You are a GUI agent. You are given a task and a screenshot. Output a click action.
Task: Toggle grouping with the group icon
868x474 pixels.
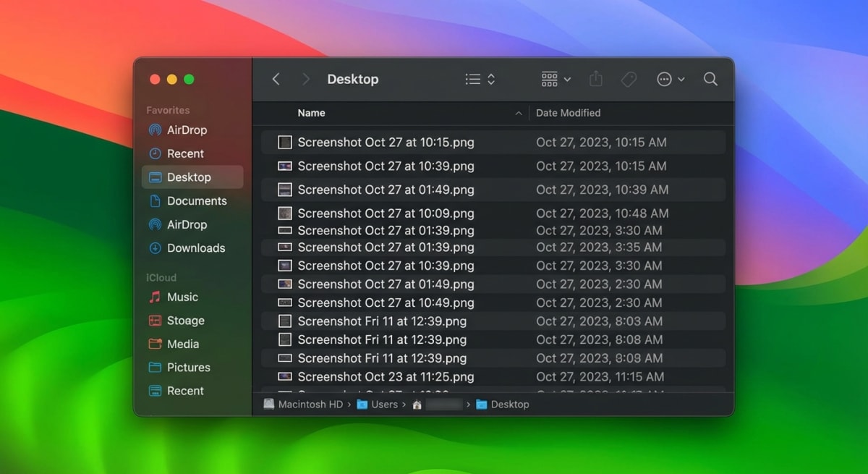coord(548,79)
